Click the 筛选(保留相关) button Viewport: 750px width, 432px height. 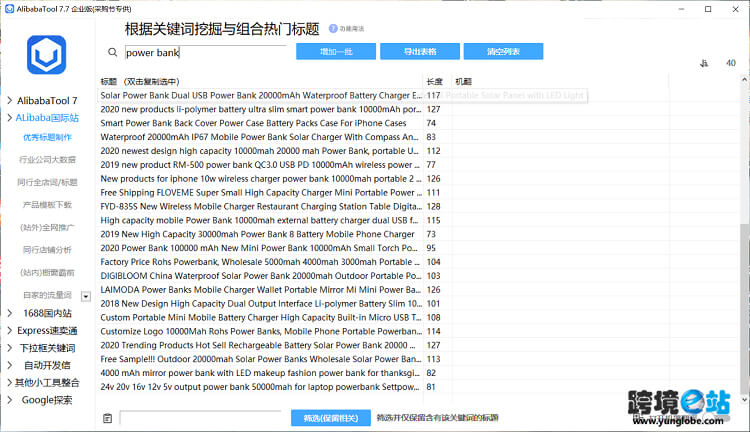click(331, 418)
